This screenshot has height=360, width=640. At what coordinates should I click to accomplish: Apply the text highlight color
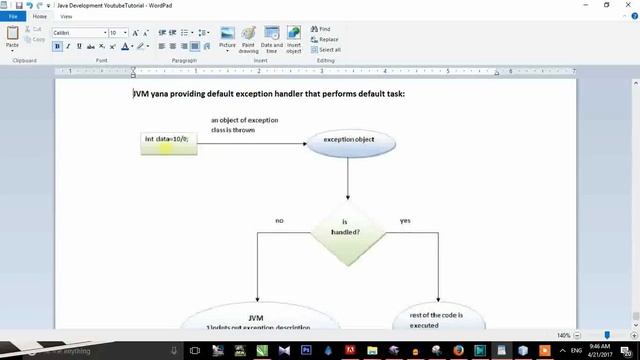pyautogui.click(x=140, y=47)
